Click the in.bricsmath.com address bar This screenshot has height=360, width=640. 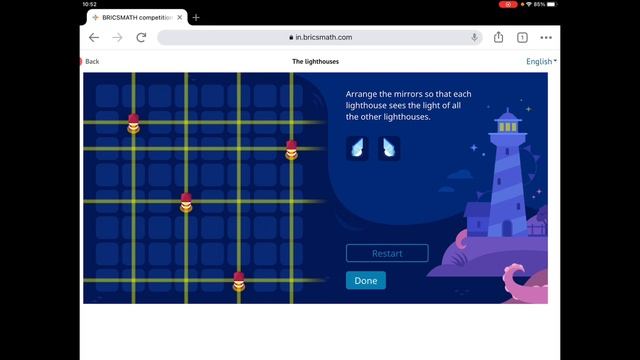pyautogui.click(x=320, y=37)
